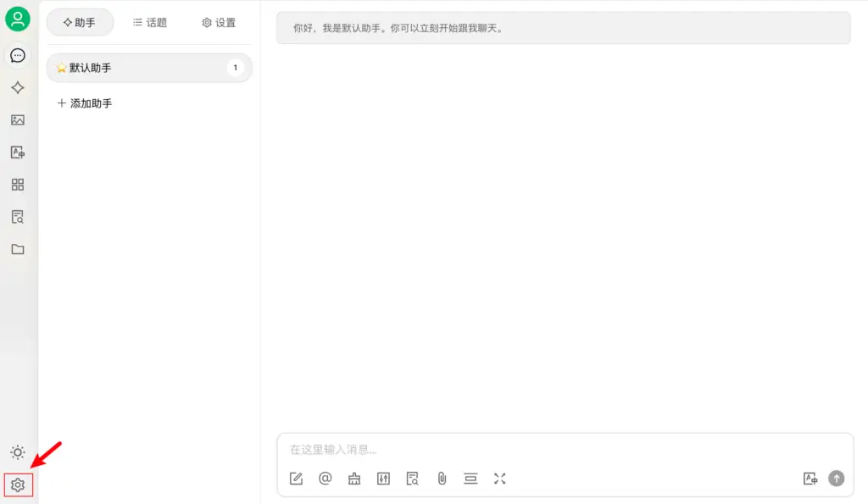Image resolution: width=868 pixels, height=504 pixels.
Task: Open the chat assistants icon in sidebar
Action: tap(17, 55)
